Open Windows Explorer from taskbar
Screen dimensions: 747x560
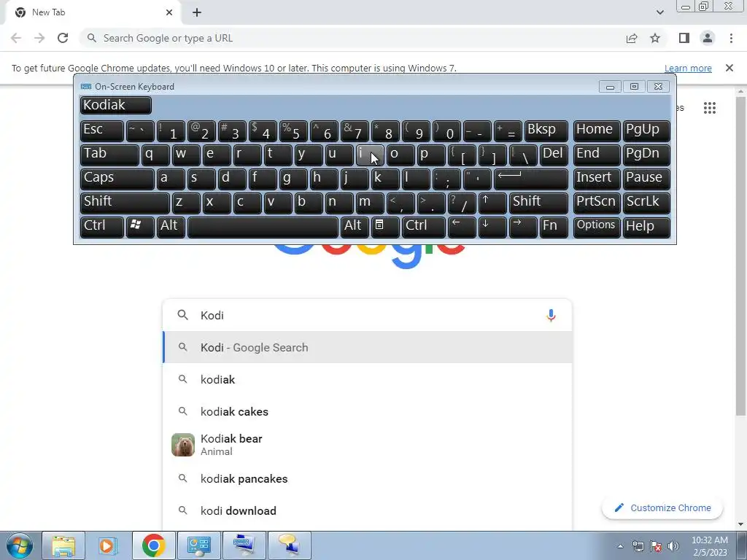63,545
